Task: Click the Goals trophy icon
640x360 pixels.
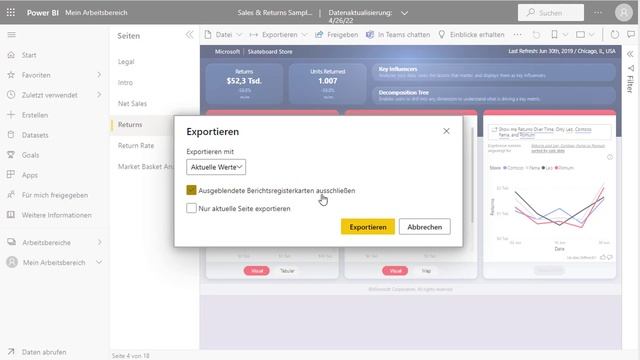Action: [11, 155]
